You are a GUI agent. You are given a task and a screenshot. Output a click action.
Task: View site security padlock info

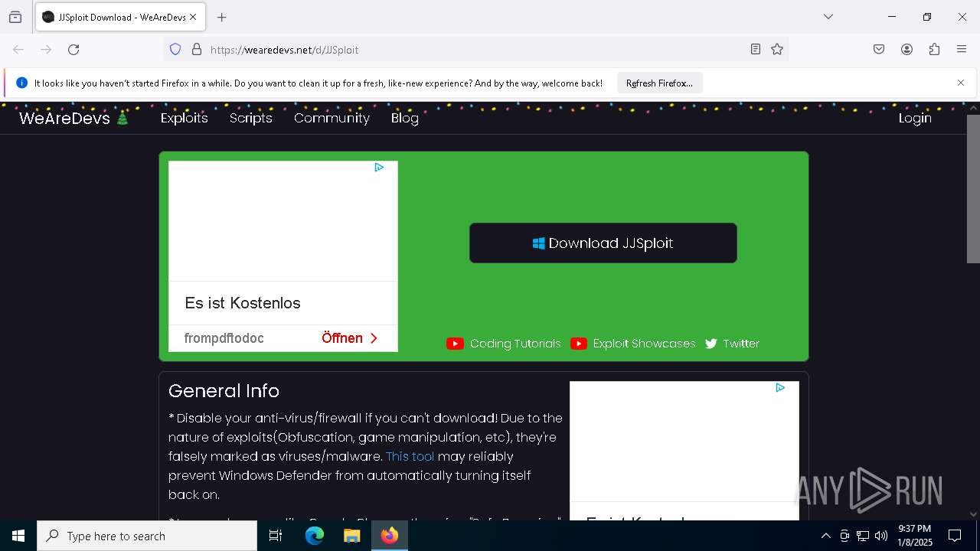tap(197, 50)
